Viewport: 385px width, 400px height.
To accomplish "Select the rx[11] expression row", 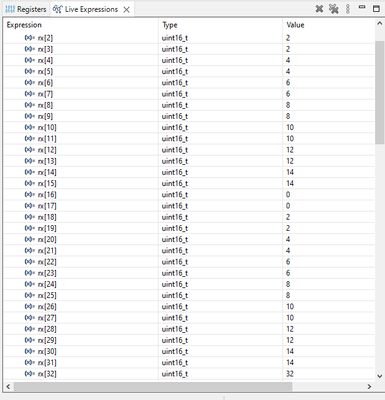I will point(189,139).
